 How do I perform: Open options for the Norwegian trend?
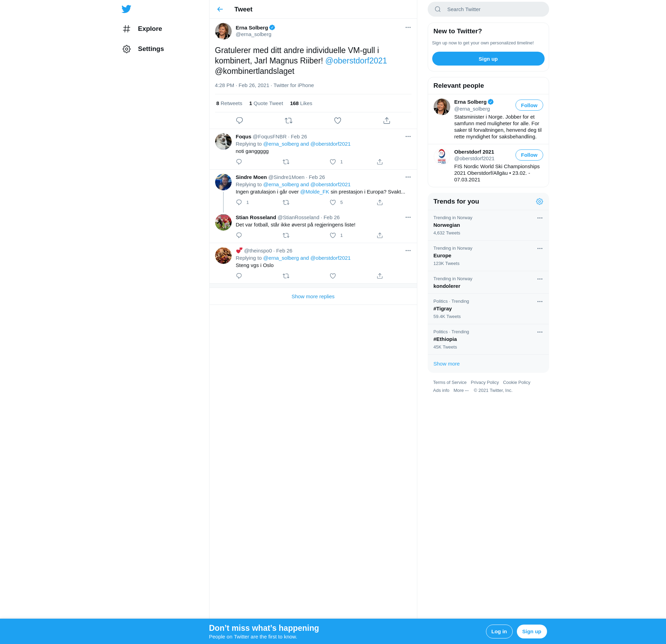[x=540, y=218]
